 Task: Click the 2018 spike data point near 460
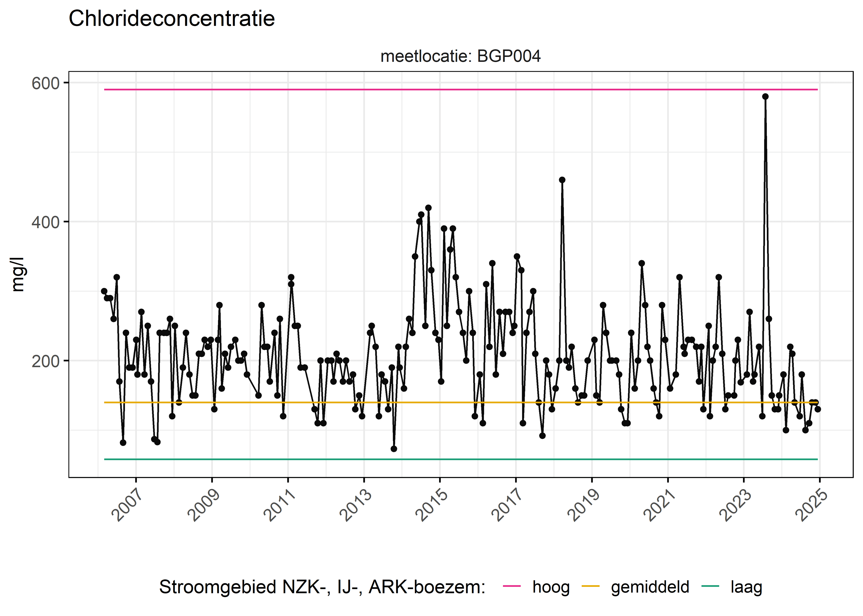coord(562,180)
